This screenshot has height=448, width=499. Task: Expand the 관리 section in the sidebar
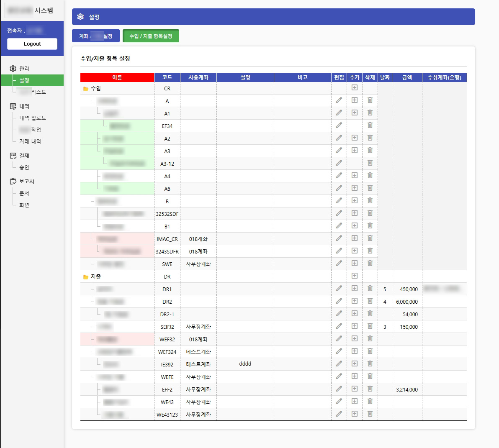[x=24, y=69]
